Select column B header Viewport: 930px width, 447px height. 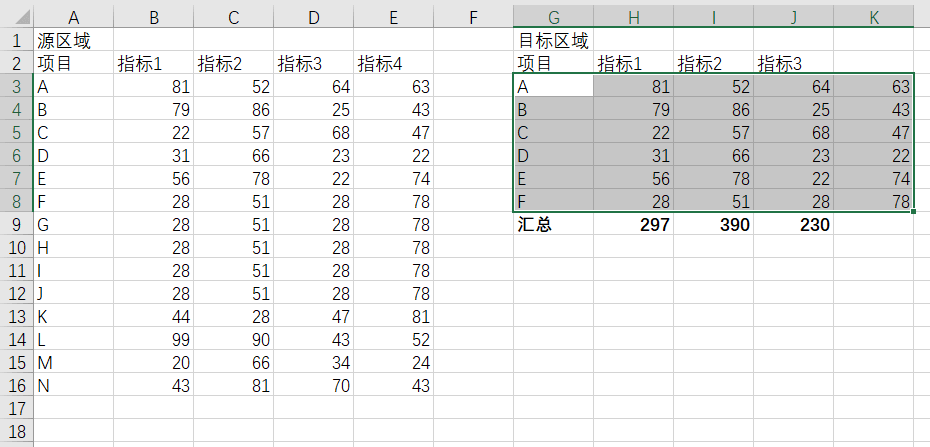[x=154, y=17]
